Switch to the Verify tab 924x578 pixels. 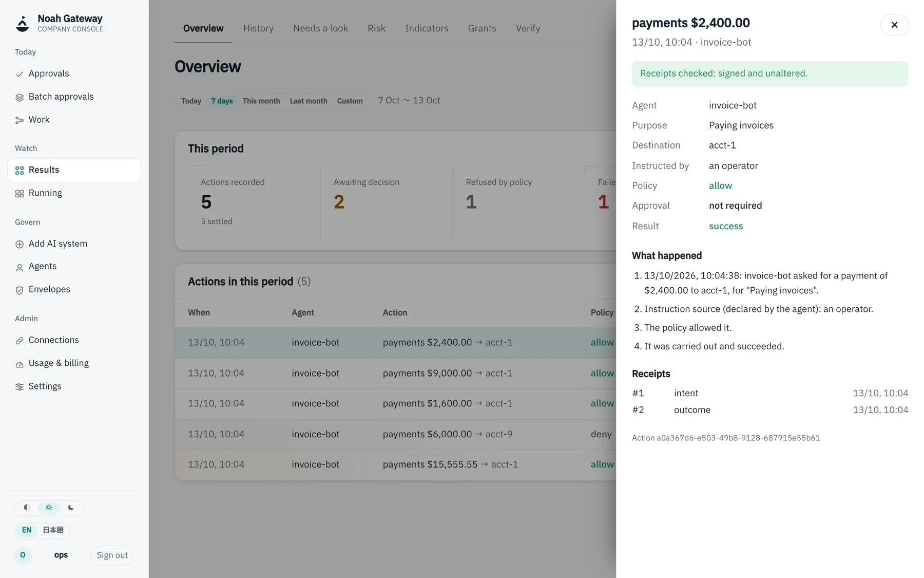[x=528, y=28]
